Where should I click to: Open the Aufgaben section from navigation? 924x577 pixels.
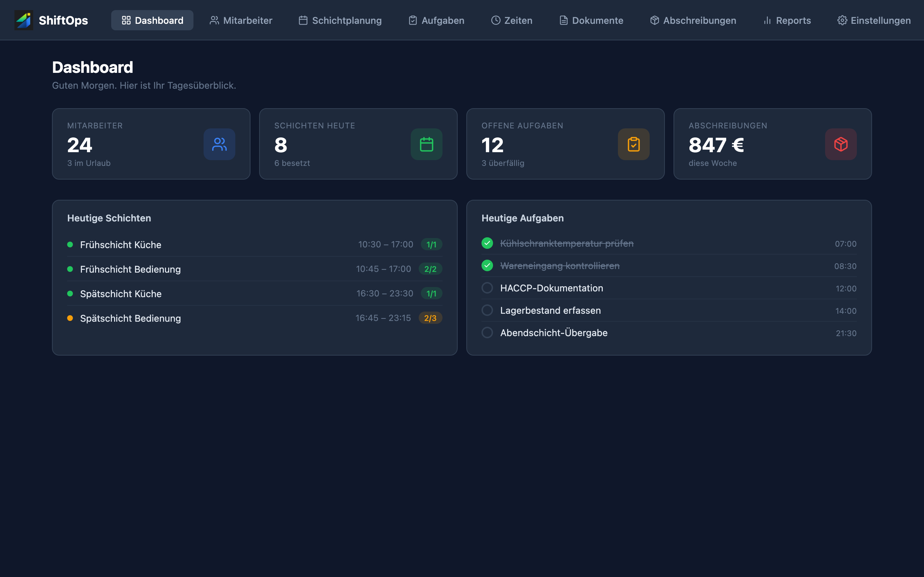tap(436, 20)
